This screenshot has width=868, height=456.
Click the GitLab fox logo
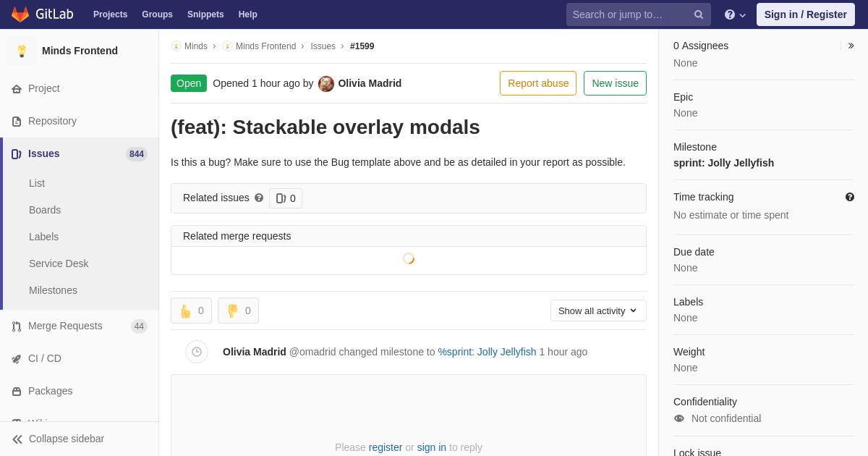click(20, 14)
